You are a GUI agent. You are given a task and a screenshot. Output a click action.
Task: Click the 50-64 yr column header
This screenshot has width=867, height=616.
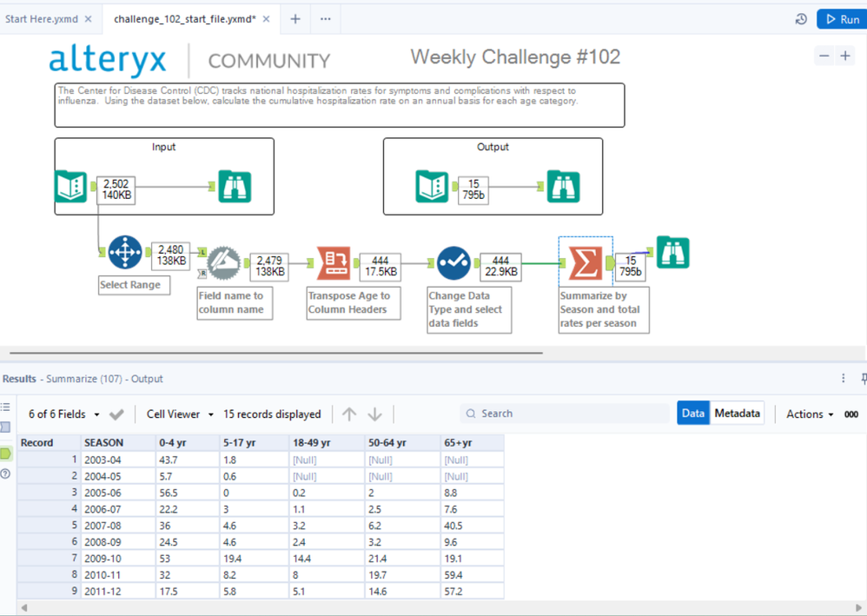[x=403, y=443]
